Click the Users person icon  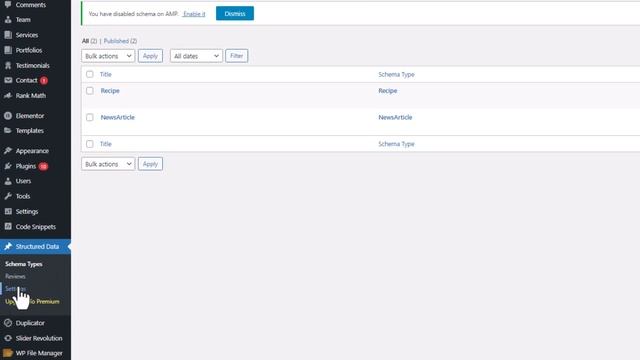pyautogui.click(x=8, y=181)
